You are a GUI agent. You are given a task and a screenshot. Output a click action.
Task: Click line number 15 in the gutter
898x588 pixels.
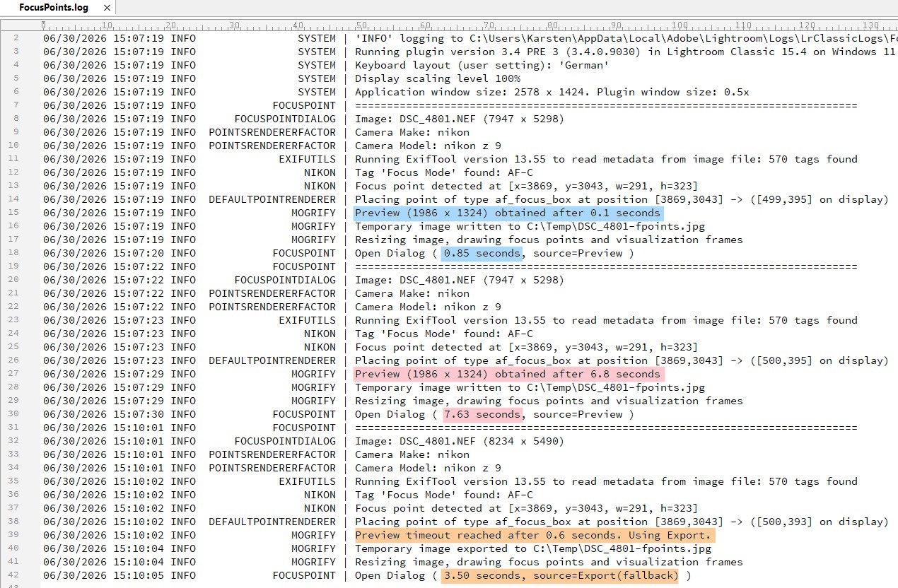pyautogui.click(x=16, y=213)
